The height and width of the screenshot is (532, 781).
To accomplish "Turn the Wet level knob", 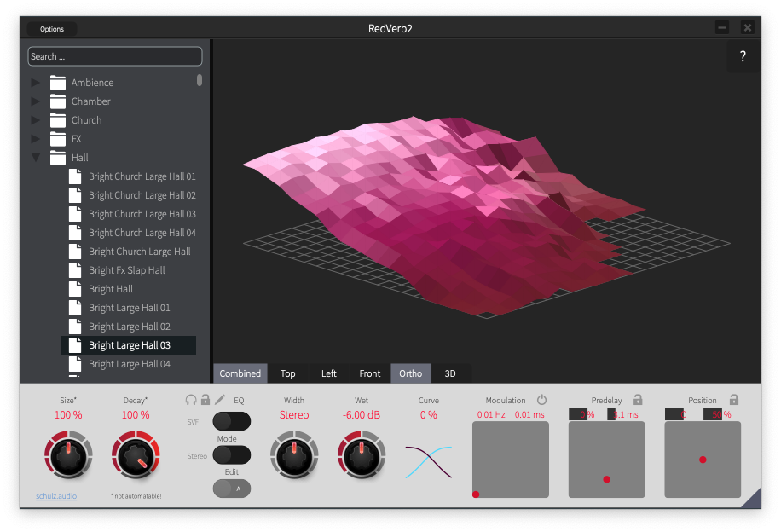I will tap(361, 456).
